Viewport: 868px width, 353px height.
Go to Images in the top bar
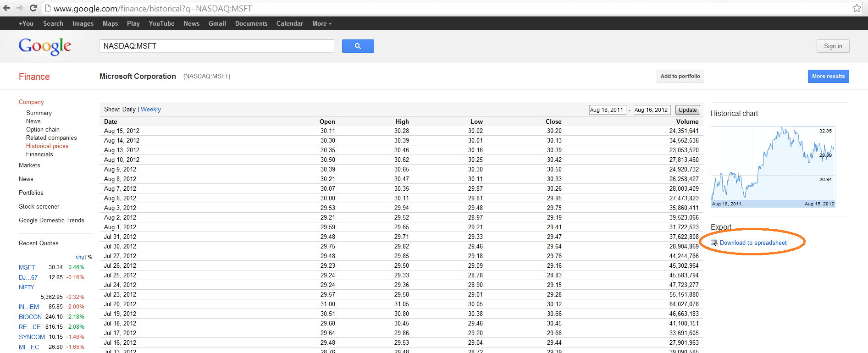point(83,23)
